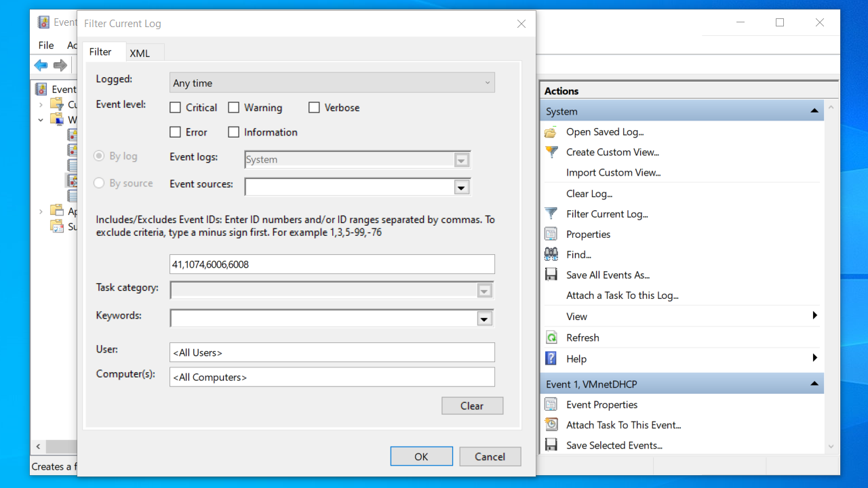Click the Open Saved Log folder icon
The height and width of the screenshot is (488, 868).
coord(551,132)
